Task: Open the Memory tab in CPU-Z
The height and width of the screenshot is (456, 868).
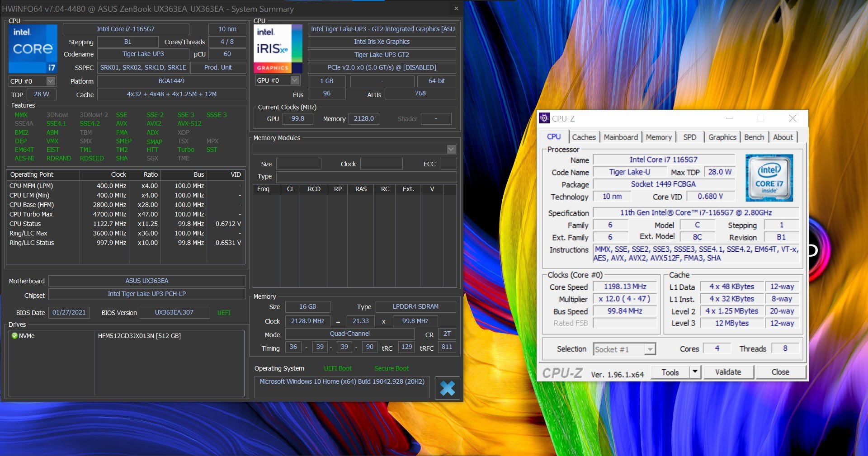Action: click(659, 137)
